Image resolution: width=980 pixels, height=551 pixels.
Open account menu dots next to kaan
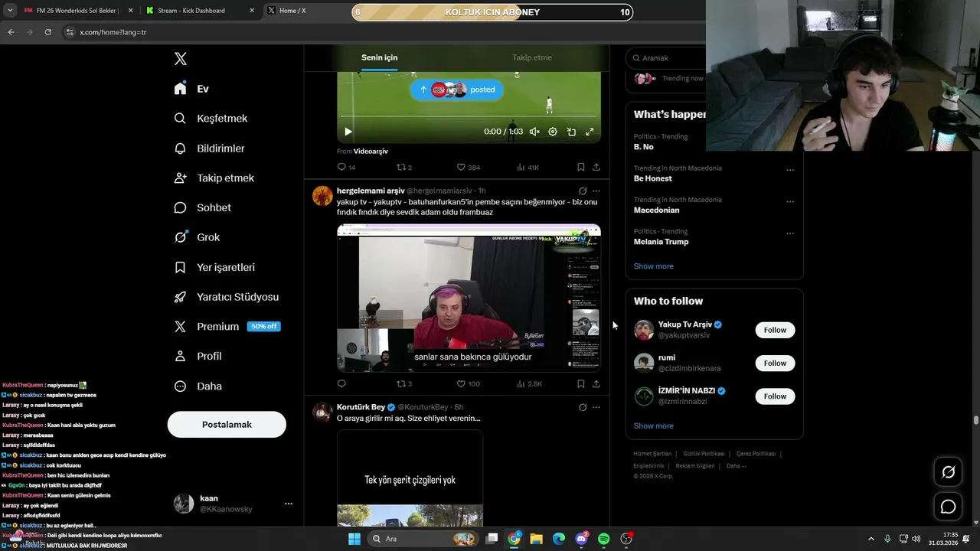click(289, 504)
